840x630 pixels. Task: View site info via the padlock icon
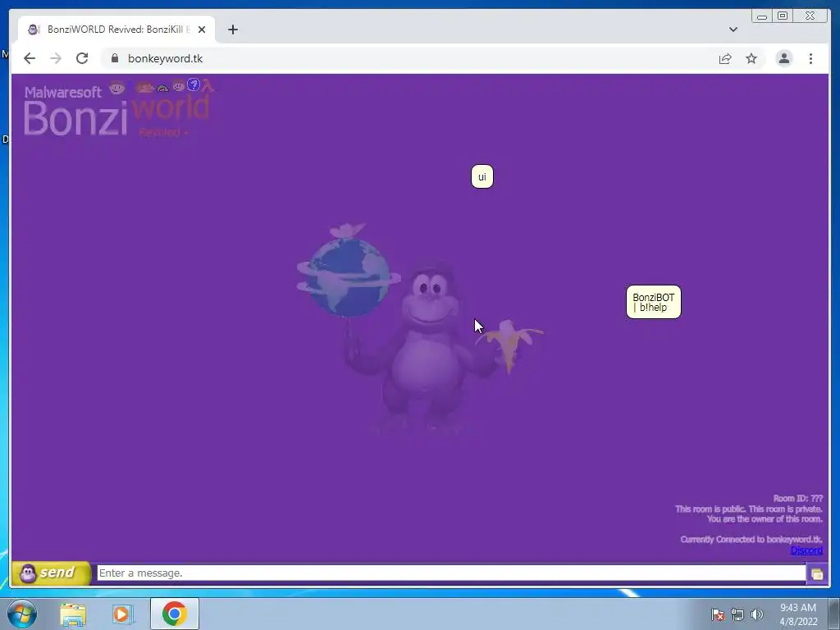tap(115, 58)
